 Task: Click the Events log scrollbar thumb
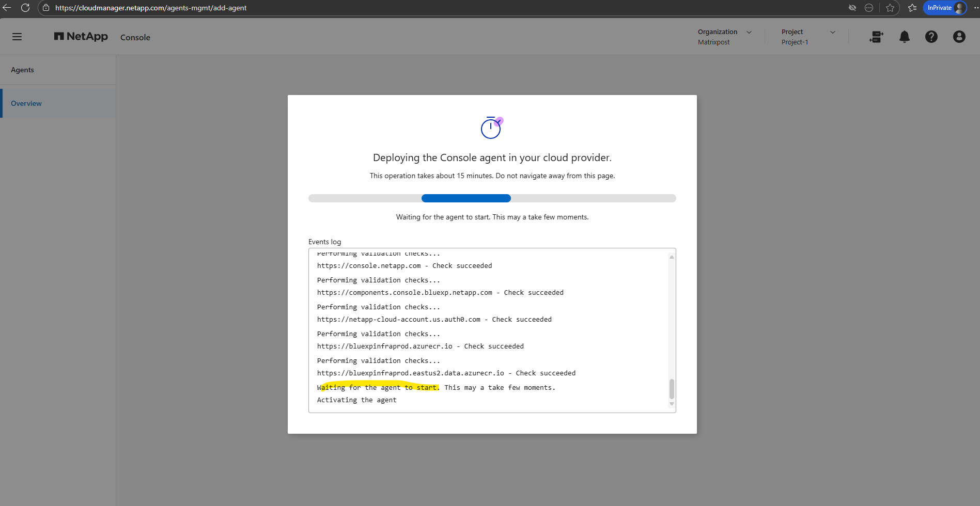[x=672, y=389]
